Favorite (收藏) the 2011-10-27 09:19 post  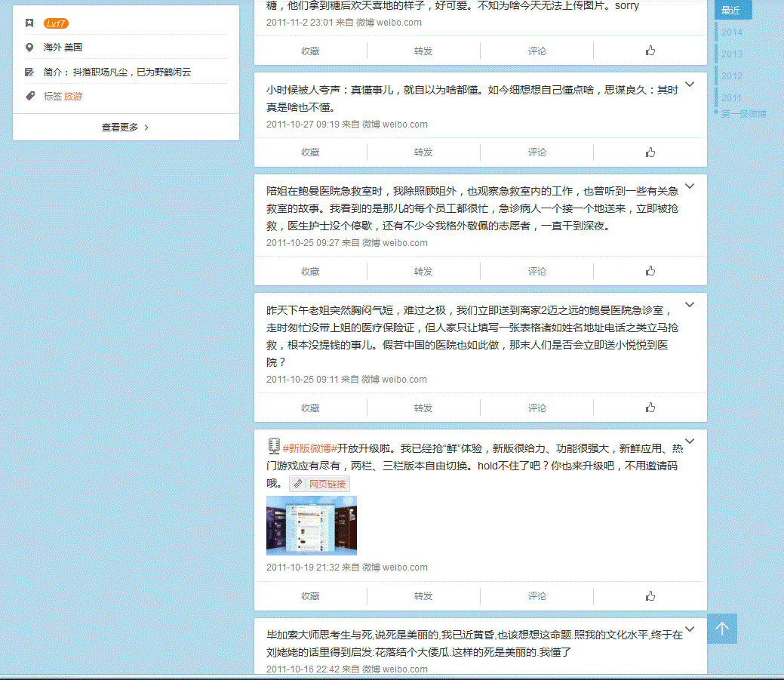tap(310, 152)
